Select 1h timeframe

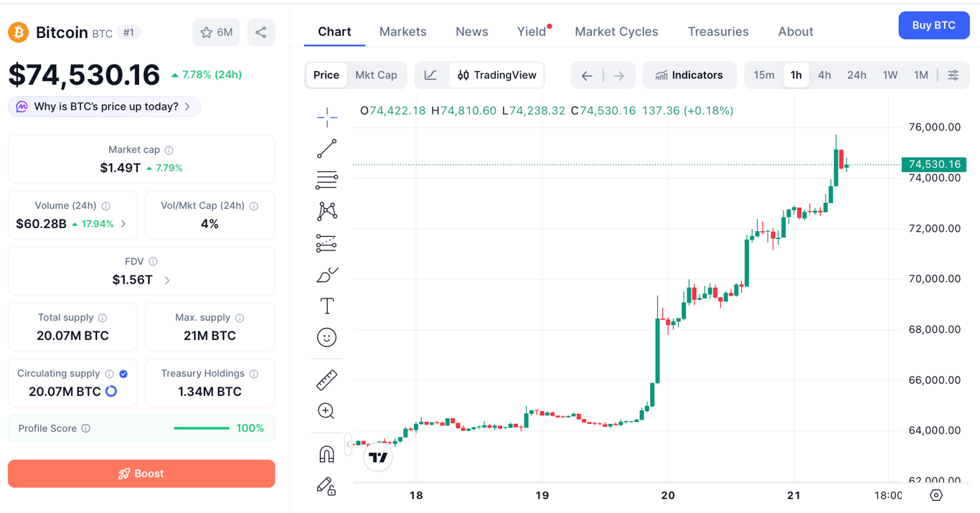(x=796, y=75)
